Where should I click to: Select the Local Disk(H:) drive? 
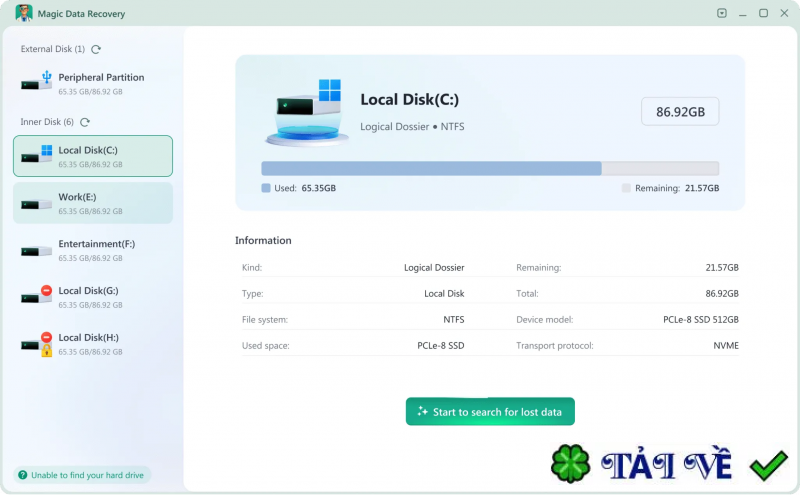tap(93, 344)
